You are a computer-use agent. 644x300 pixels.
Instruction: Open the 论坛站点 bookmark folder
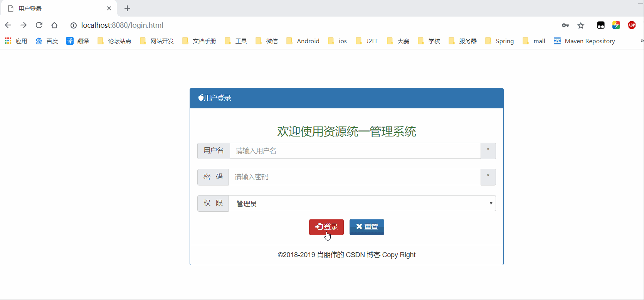(x=114, y=41)
